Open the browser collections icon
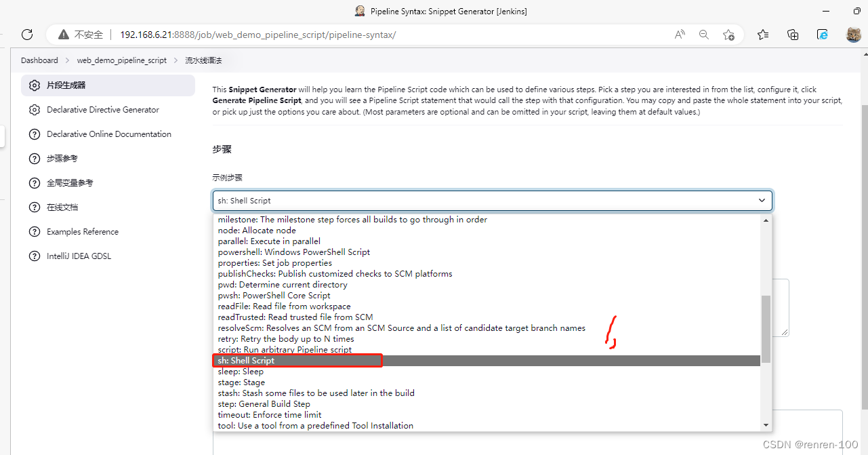Screen dimensions: 868x455 coord(793,35)
